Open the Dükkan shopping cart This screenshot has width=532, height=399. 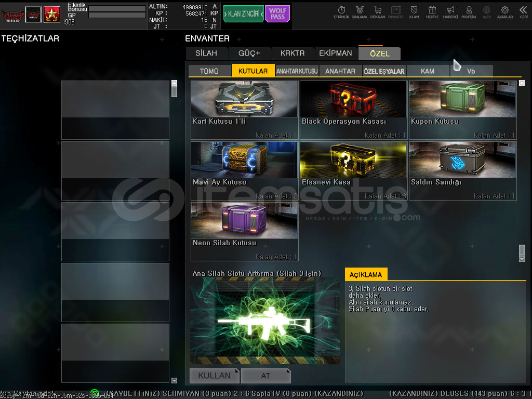coord(378,11)
